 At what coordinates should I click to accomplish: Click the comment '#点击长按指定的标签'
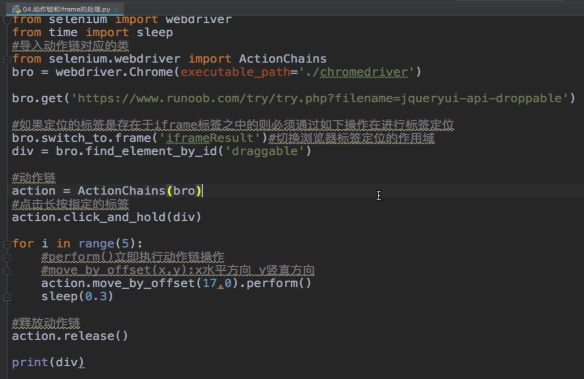(70, 204)
